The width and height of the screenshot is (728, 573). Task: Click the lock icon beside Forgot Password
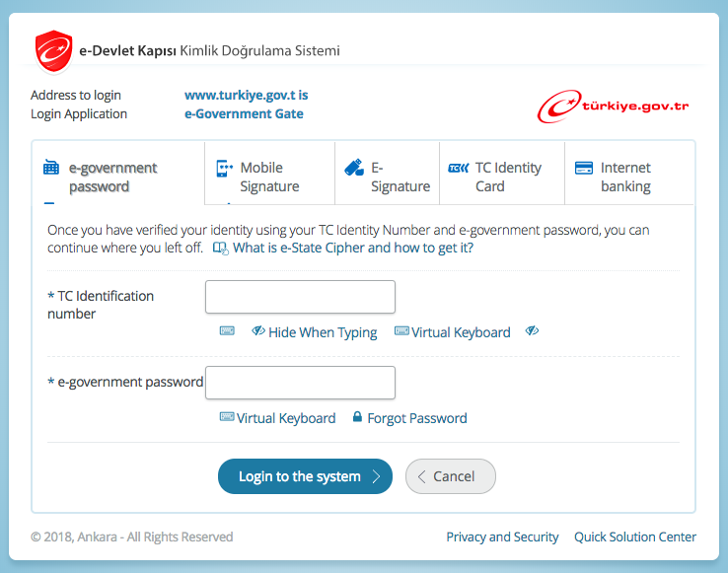[x=357, y=417]
